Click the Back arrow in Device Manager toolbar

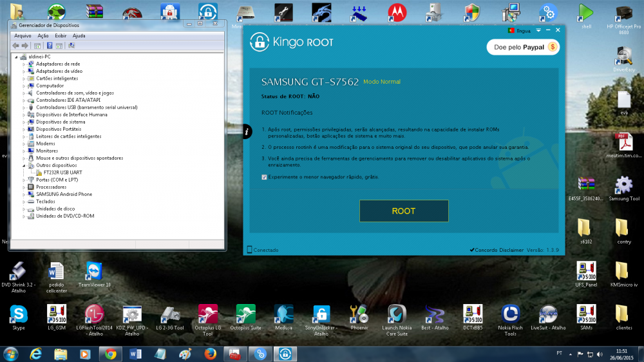pos(15,46)
